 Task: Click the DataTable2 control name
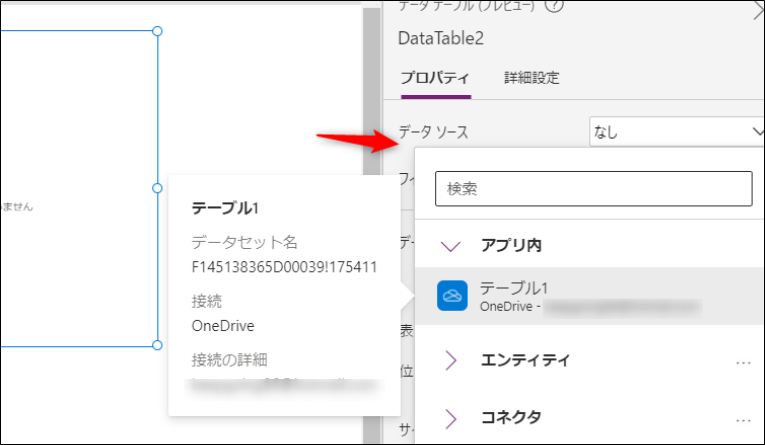[x=441, y=38]
